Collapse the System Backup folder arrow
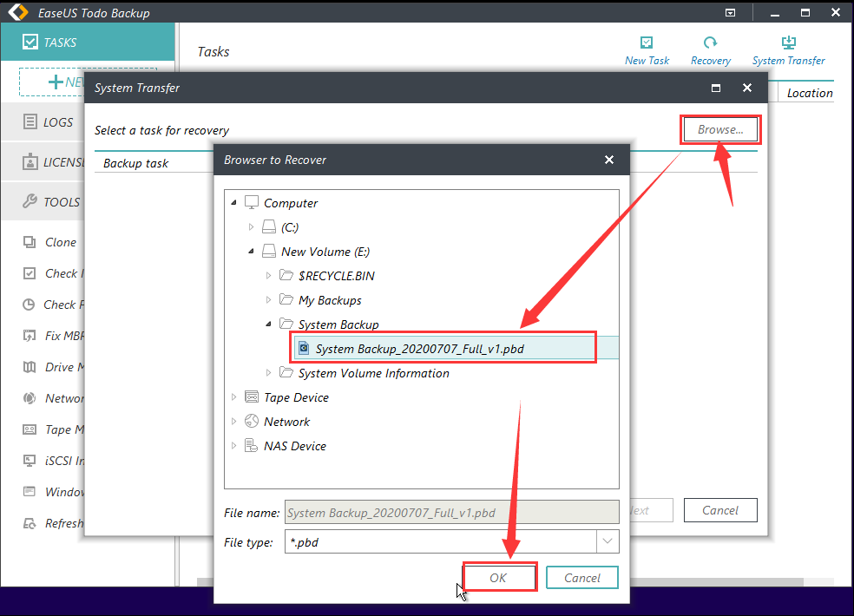 click(x=268, y=324)
